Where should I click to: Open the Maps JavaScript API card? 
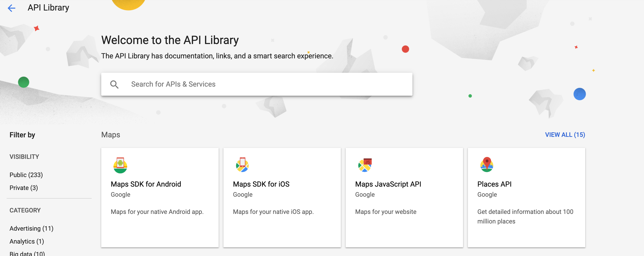tap(404, 198)
